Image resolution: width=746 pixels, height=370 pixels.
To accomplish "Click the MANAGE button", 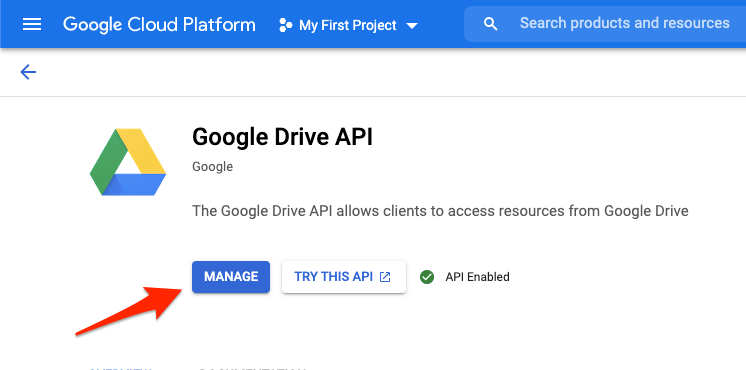I will [231, 277].
